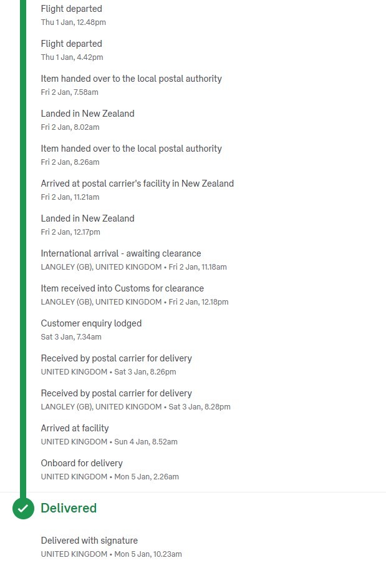Click Landed in New Zealand at 8.02am
The image size is (386, 588).
click(87, 114)
